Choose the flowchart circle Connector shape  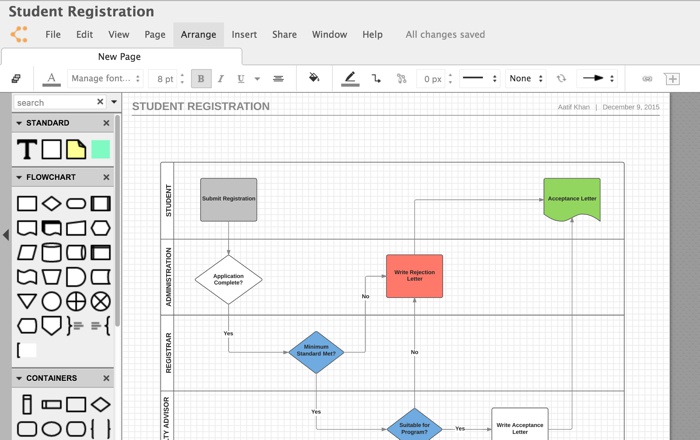point(51,302)
